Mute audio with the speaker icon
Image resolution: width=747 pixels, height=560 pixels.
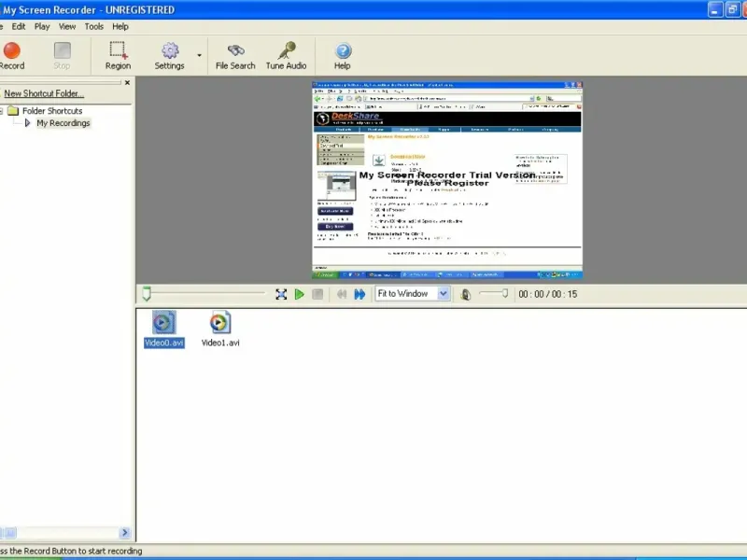pyautogui.click(x=466, y=294)
